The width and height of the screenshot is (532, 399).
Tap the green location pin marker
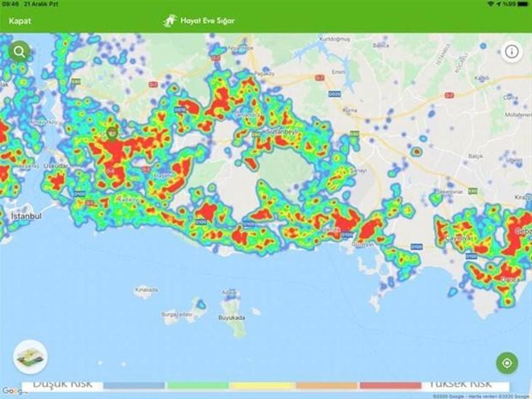(111, 133)
